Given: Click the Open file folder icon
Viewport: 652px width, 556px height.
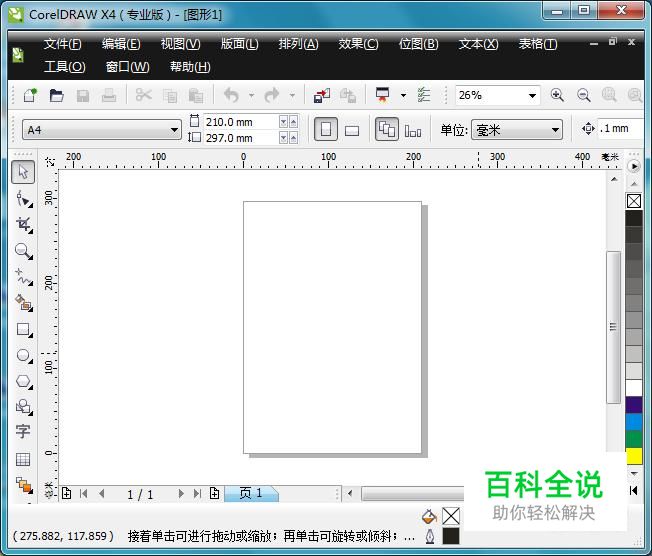Looking at the screenshot, I should click(57, 95).
